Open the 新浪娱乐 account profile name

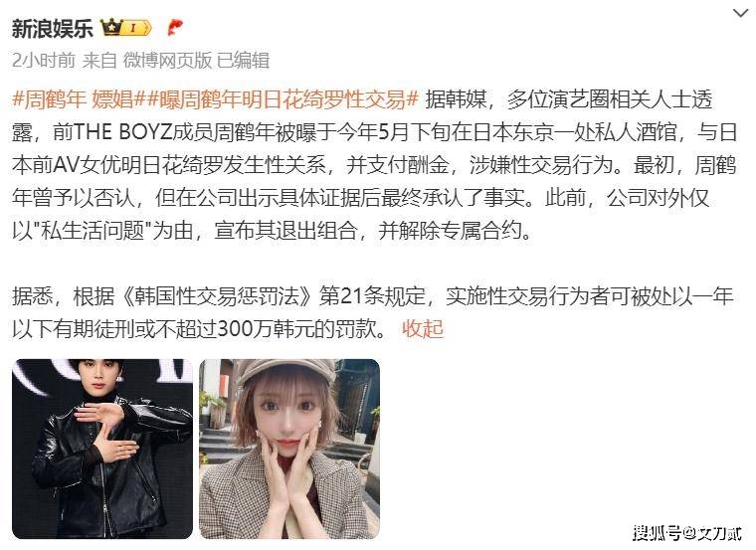52,29
